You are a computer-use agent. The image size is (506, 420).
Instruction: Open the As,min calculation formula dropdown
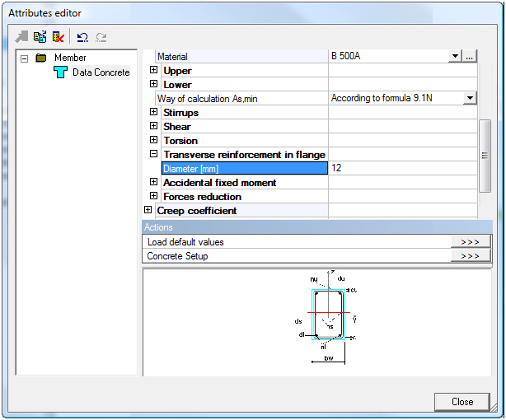pos(469,98)
